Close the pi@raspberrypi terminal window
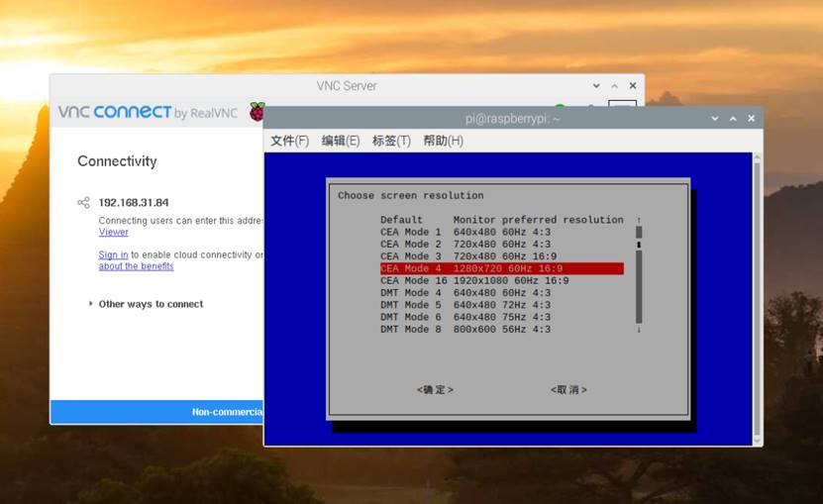The height and width of the screenshot is (504, 823). [751, 119]
